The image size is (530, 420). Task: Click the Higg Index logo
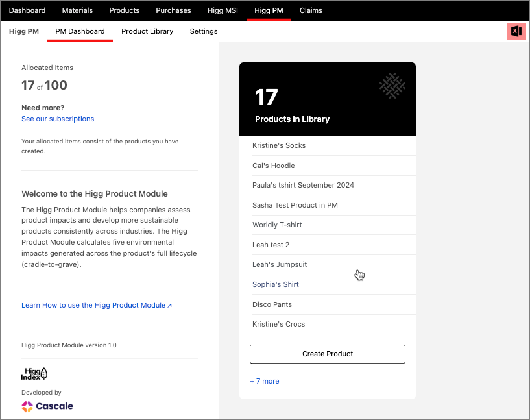point(34,374)
